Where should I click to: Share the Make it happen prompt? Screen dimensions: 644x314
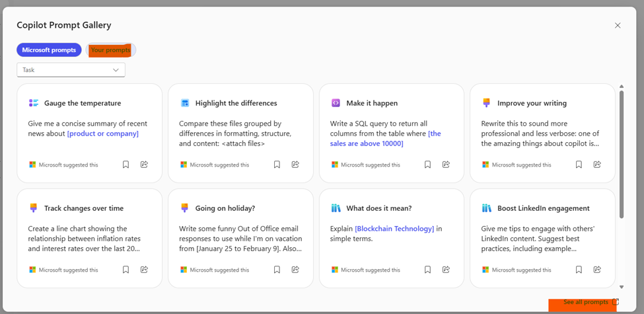tap(446, 165)
